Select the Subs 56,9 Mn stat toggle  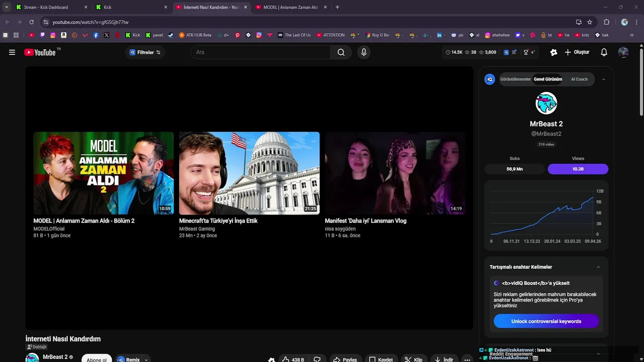(x=514, y=169)
